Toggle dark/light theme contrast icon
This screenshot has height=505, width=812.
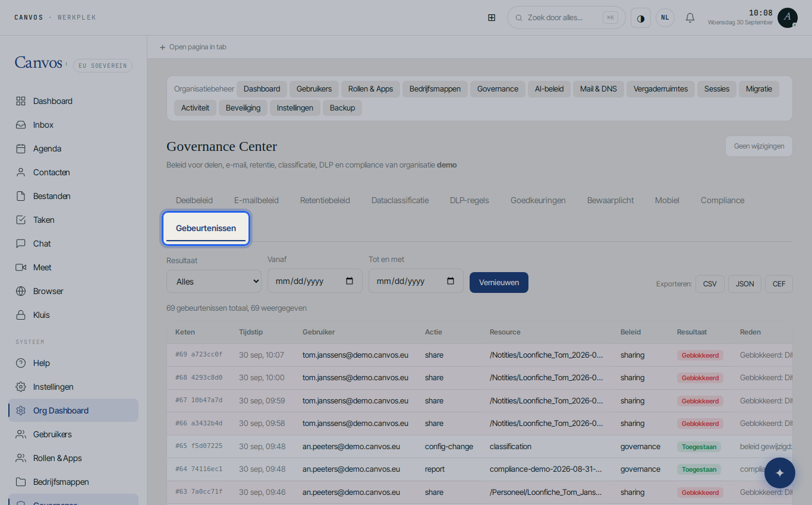pyautogui.click(x=641, y=18)
